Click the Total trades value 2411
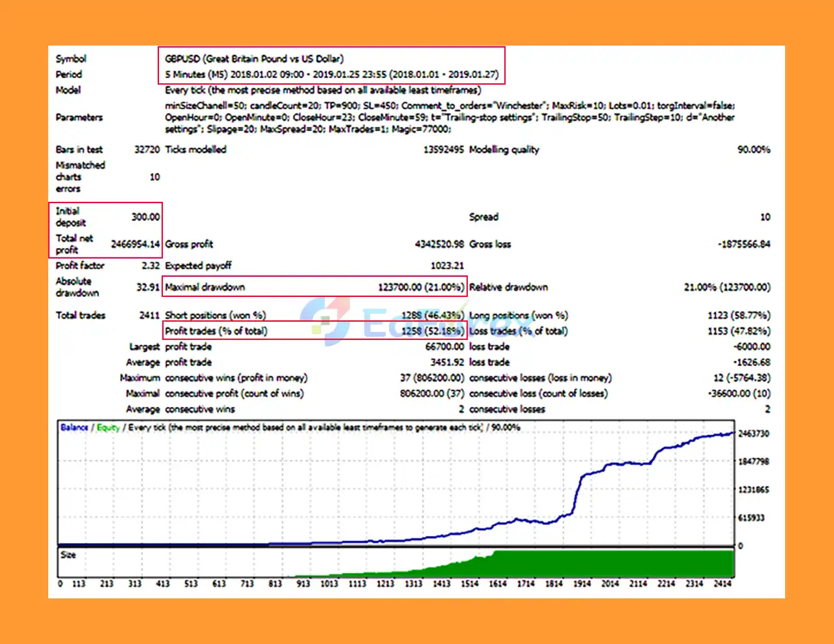834x644 pixels. pos(149,315)
